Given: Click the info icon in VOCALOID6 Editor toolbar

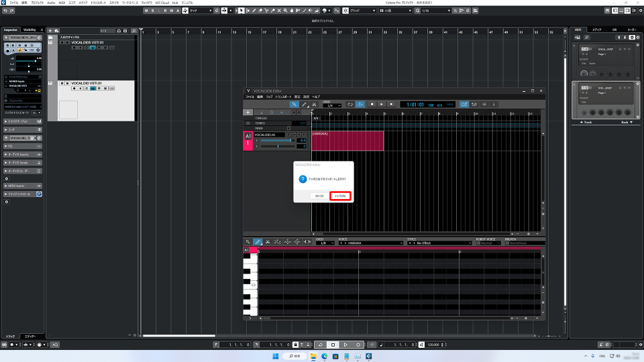Looking at the screenshot, I should pyautogui.click(x=494, y=105).
